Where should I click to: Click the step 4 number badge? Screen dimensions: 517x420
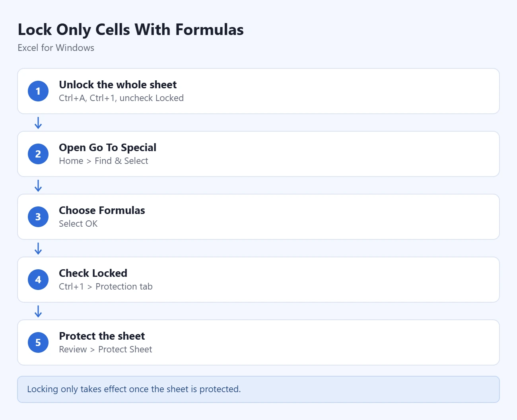point(38,280)
